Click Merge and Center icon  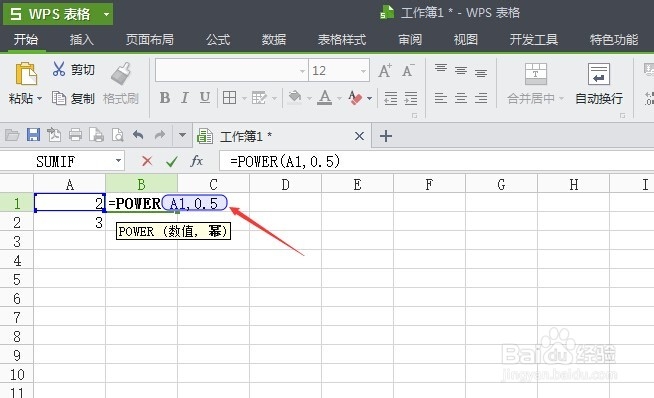[536, 74]
